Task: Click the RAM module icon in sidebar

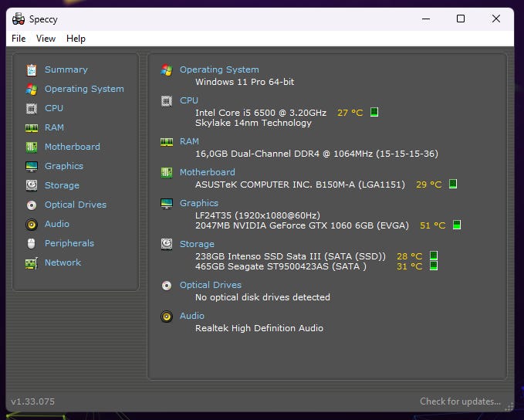Action: point(32,127)
